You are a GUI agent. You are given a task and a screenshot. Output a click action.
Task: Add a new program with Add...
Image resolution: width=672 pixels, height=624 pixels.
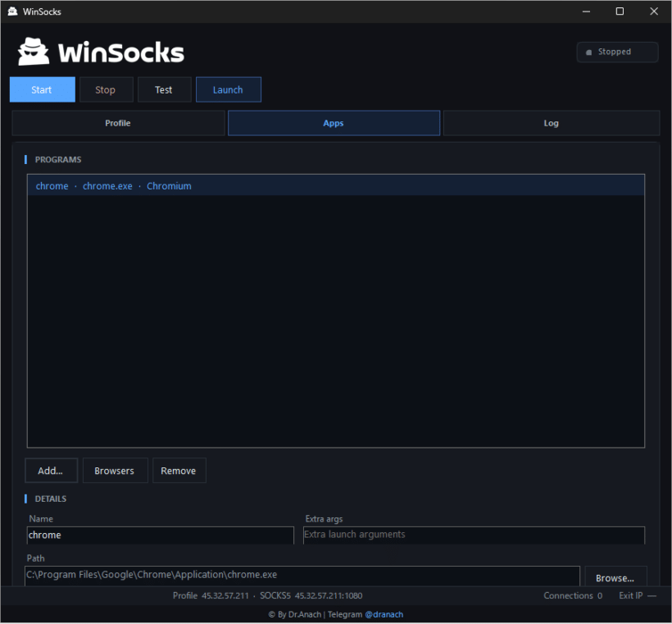(x=52, y=471)
